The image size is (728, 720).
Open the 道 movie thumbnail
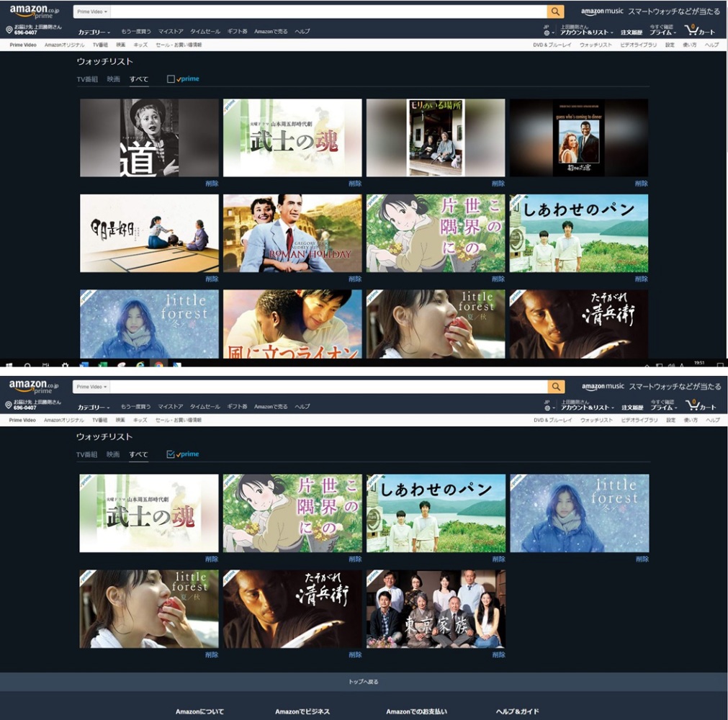(x=149, y=138)
